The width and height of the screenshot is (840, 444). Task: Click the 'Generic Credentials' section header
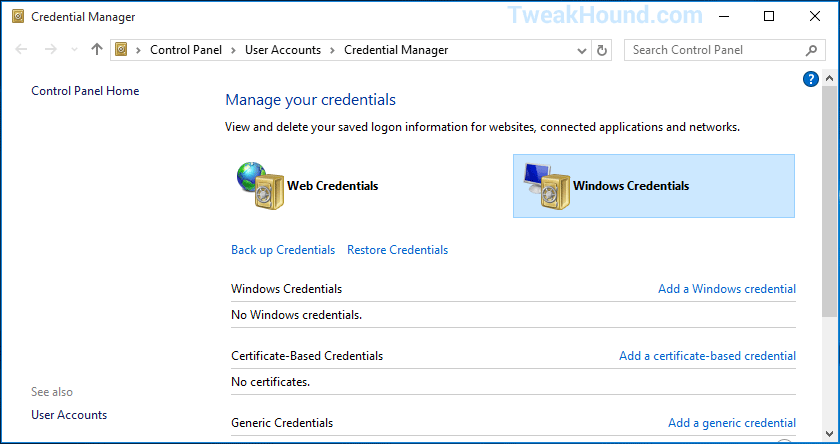point(282,423)
